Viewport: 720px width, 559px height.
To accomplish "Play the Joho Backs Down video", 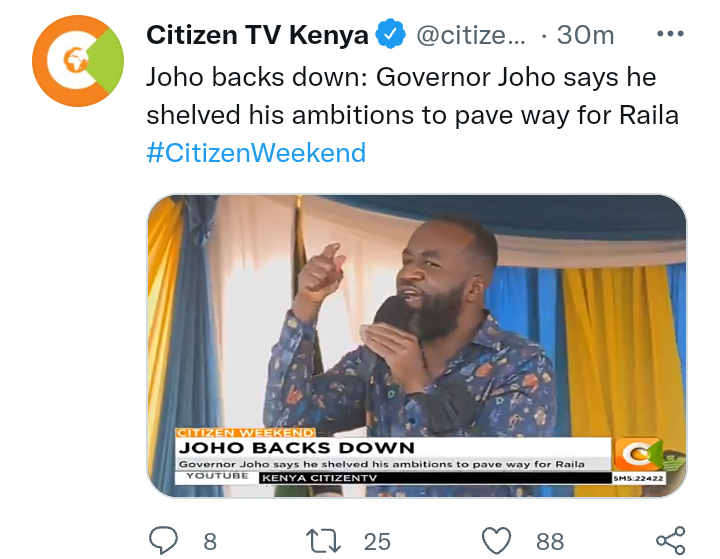I will 416,345.
